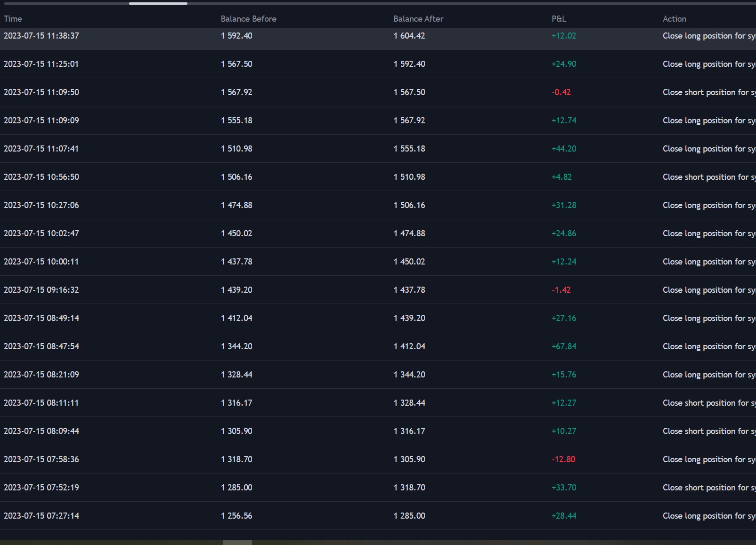The width and height of the screenshot is (756, 545).
Task: Click the bottom horizontal scrollbar thumb
Action: click(x=237, y=542)
